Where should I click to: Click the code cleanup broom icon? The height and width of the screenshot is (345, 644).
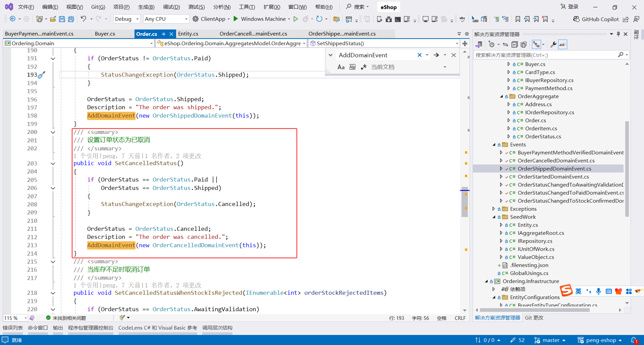pyautogui.click(x=122, y=318)
